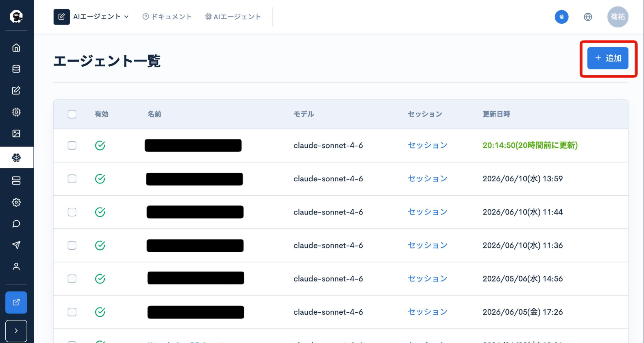Click the date 2026/05/06(水) 14:56
Viewport: 644px width, 343px height.
(x=523, y=279)
